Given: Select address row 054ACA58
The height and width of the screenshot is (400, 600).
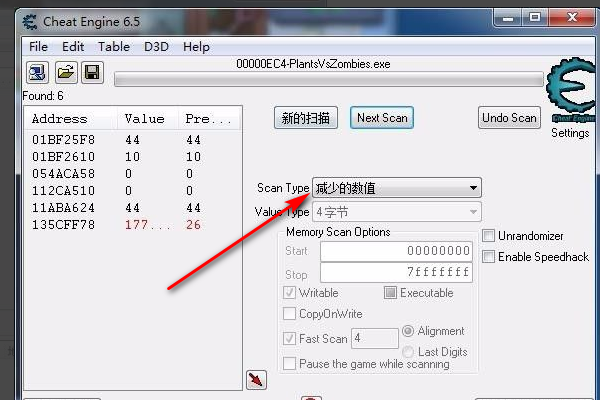Looking at the screenshot, I should [x=133, y=174].
